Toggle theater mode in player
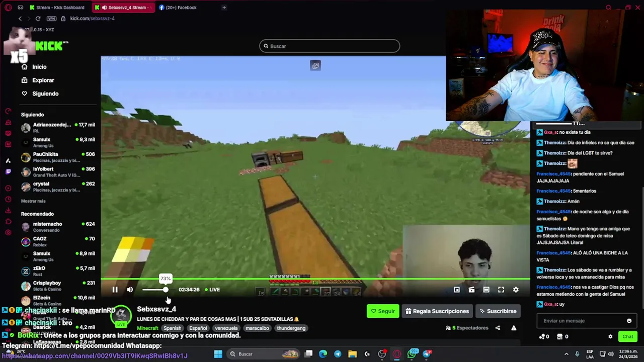 486,290
